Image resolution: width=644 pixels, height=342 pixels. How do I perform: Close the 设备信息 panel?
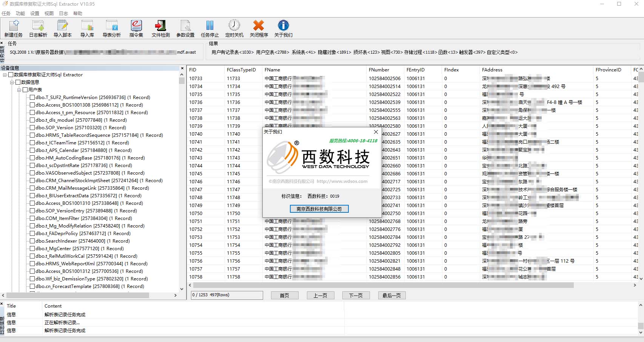[x=182, y=68]
